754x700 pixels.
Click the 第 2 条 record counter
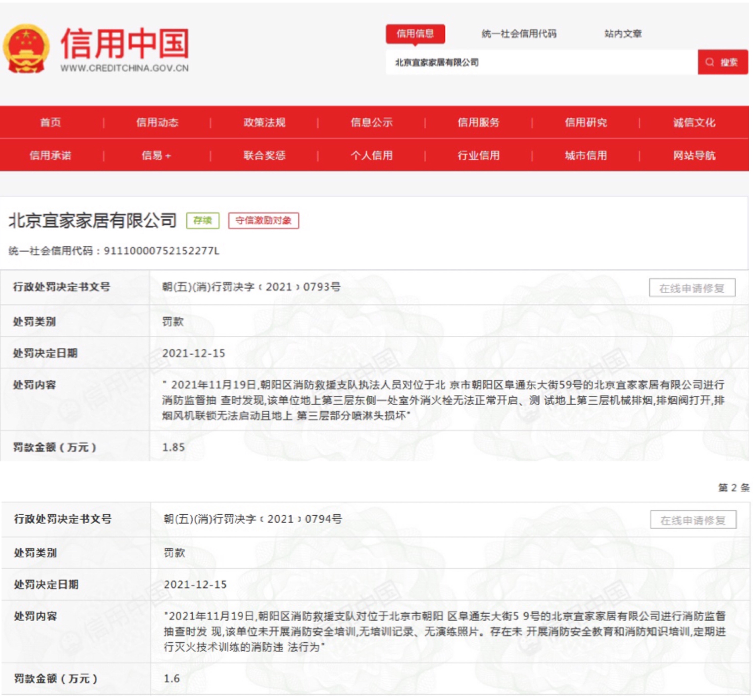point(734,488)
